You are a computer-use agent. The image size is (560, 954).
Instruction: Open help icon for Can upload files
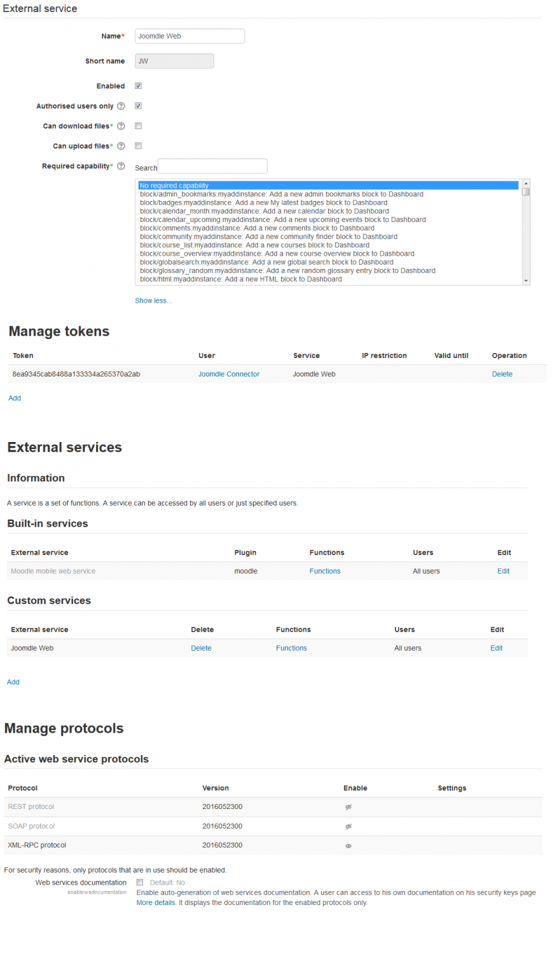click(x=121, y=146)
